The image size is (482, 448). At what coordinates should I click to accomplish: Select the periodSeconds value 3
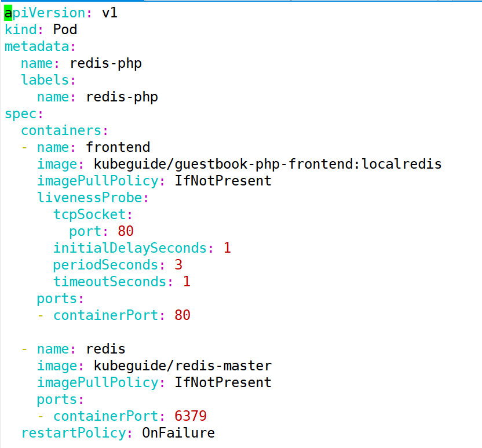point(178,265)
